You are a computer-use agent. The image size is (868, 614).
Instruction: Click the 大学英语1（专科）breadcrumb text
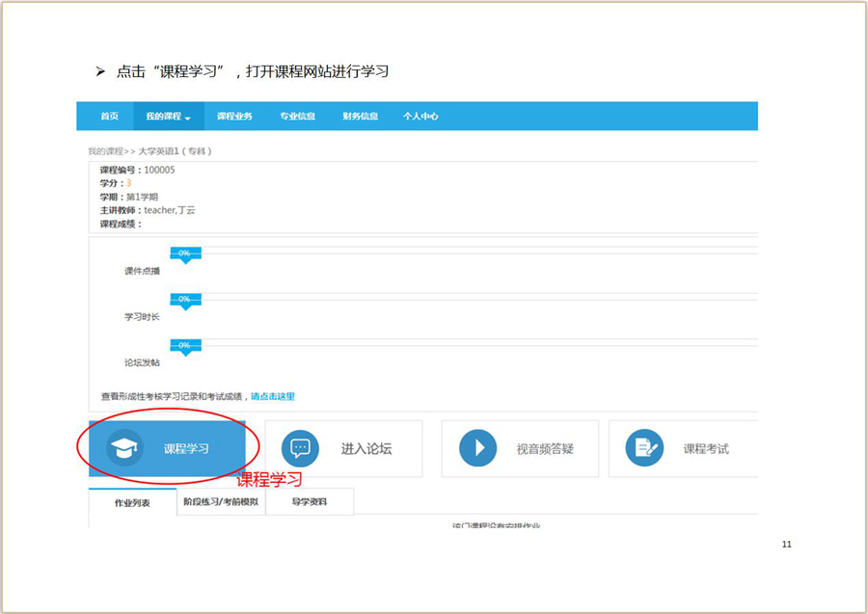[175, 151]
